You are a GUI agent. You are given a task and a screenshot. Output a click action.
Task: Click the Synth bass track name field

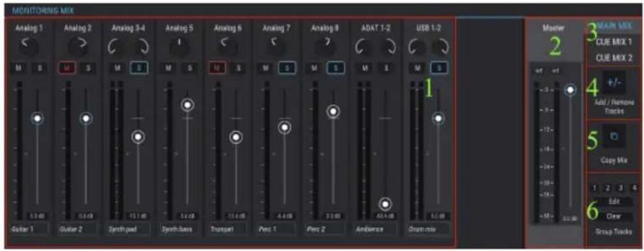[x=179, y=229]
